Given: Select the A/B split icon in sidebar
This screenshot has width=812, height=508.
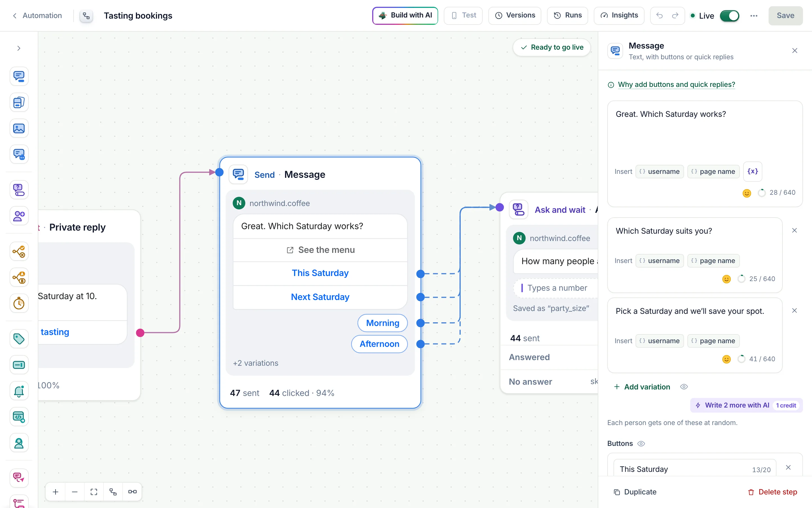Looking at the screenshot, I should coord(19,277).
